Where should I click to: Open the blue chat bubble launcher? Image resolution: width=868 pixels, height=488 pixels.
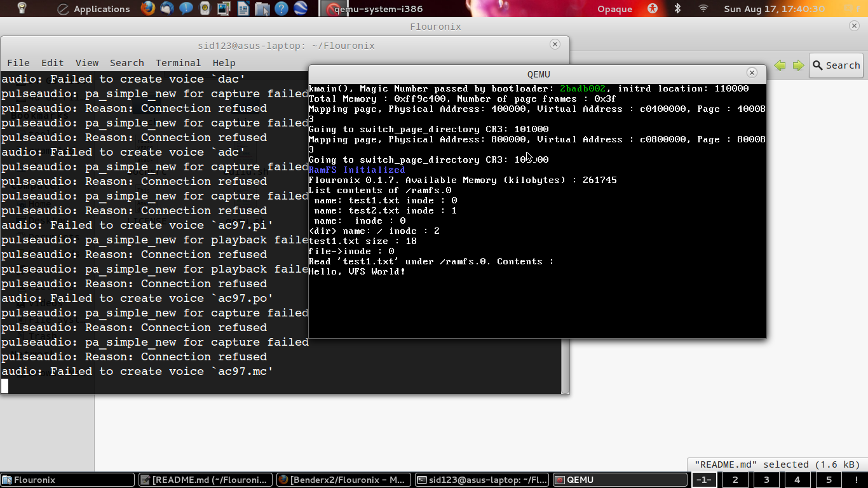coord(186,8)
